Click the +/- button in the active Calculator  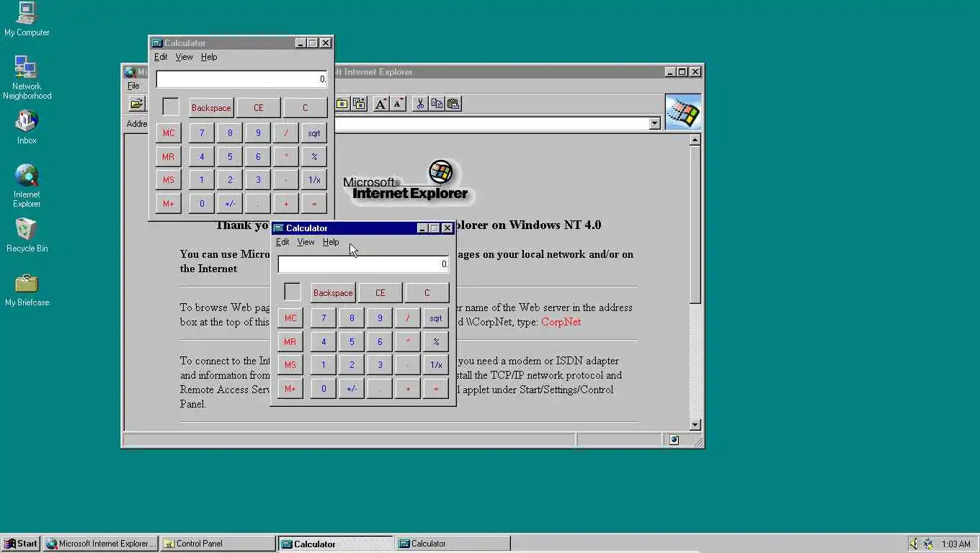pyautogui.click(x=352, y=389)
